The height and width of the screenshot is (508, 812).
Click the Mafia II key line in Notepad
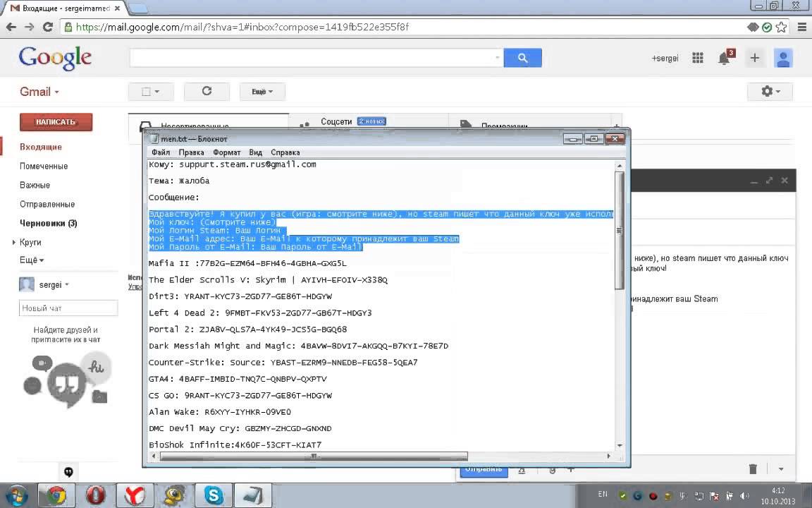pos(247,263)
